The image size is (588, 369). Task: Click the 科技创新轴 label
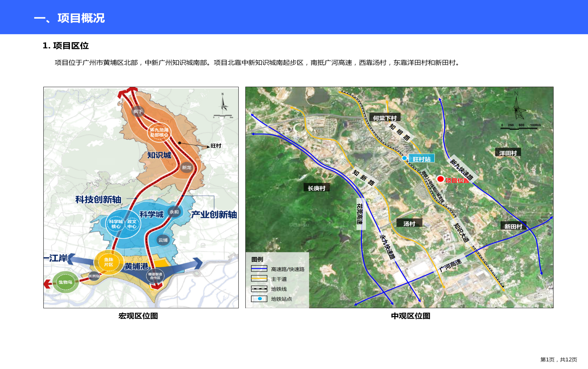[98, 200]
